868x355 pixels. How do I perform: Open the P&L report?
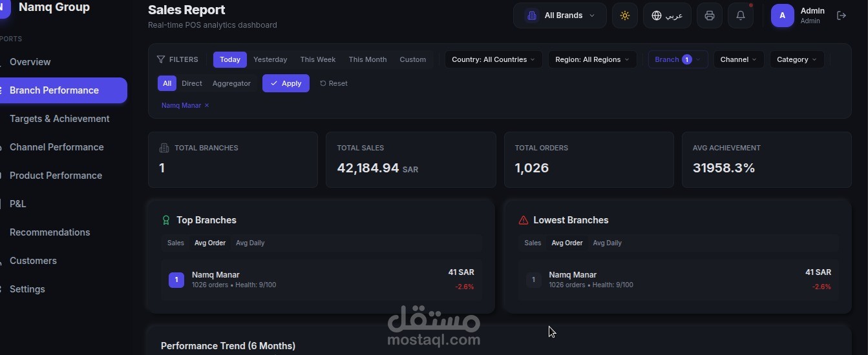pyautogui.click(x=63, y=204)
